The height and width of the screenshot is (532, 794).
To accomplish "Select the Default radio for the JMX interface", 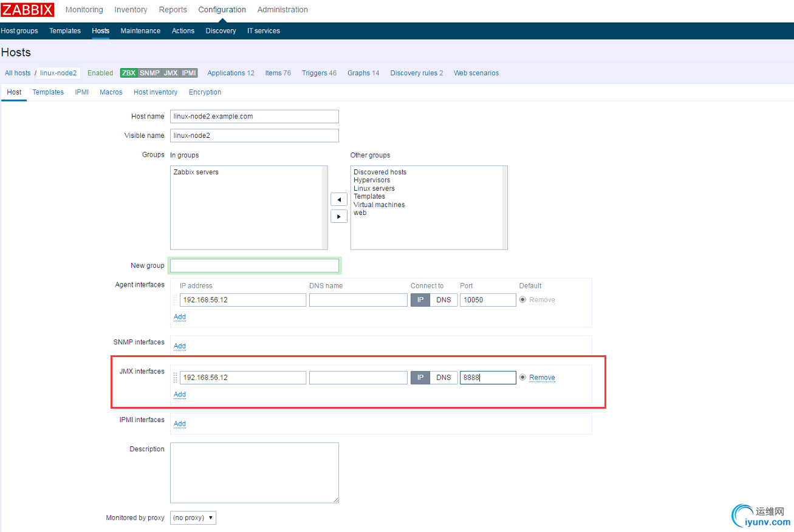I will coord(522,378).
